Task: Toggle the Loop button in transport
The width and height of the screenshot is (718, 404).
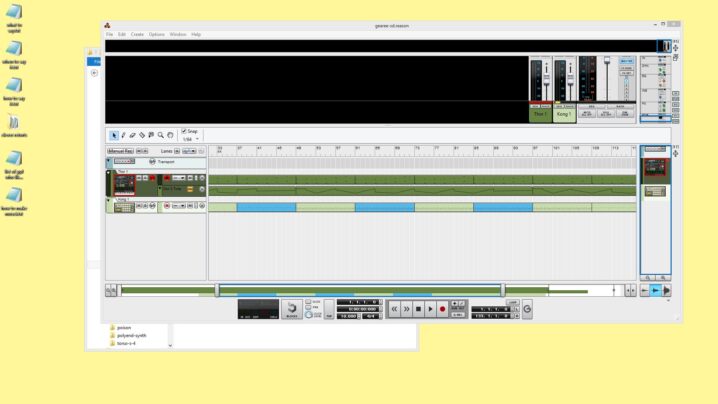Action: point(512,302)
